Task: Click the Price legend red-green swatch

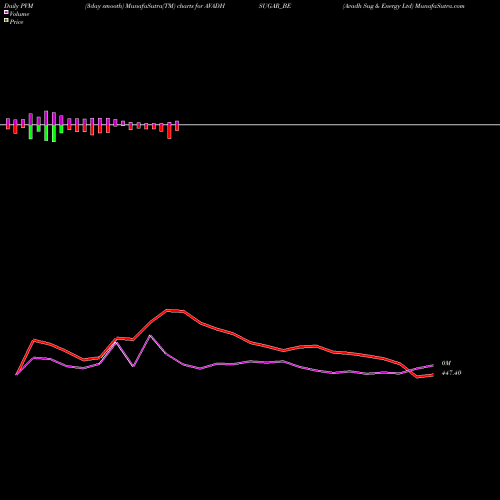Action: (x=6, y=20)
